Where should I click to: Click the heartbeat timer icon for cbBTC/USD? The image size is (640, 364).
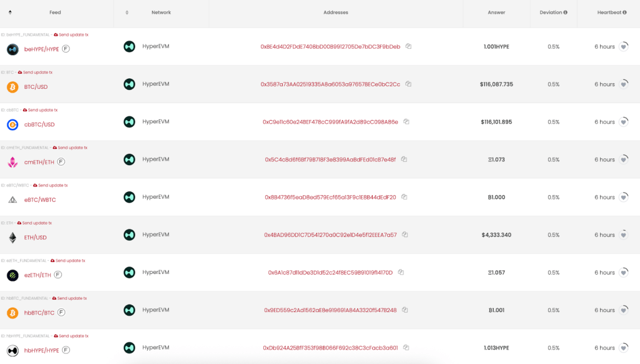pos(624,121)
